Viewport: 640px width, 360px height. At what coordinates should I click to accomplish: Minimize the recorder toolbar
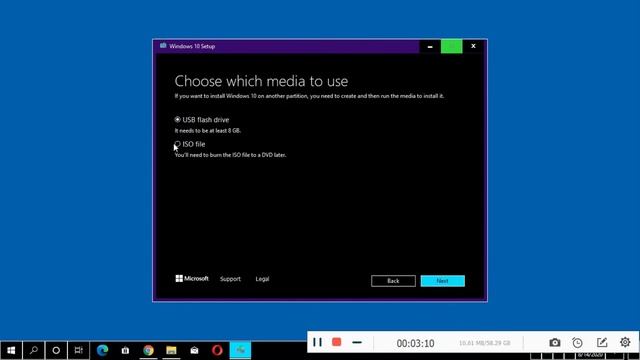[x=357, y=342]
